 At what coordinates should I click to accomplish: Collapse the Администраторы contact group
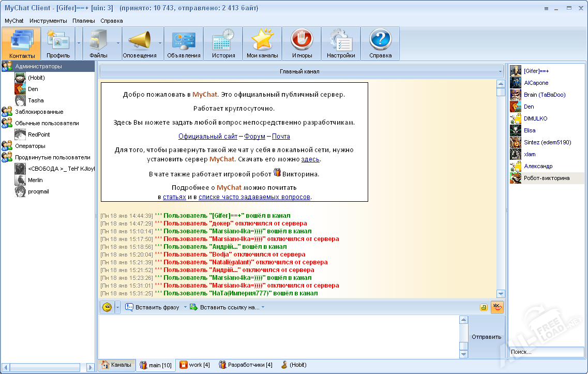(x=7, y=66)
